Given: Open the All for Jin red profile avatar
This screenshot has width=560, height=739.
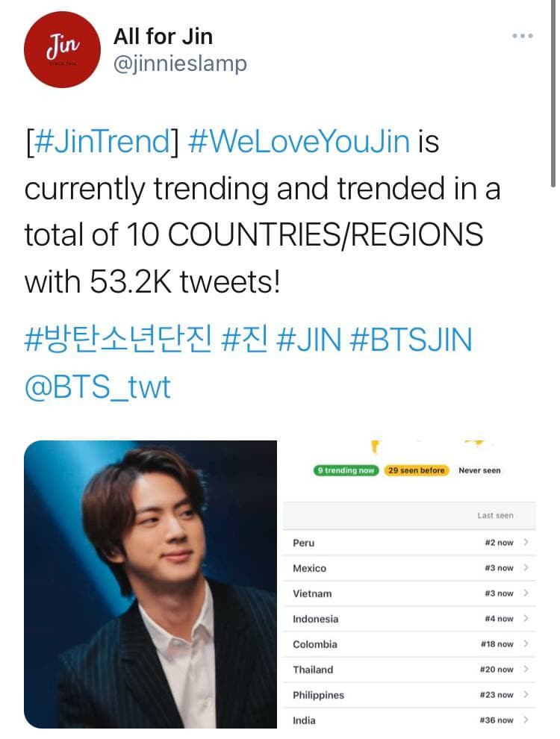Looking at the screenshot, I should coord(62,49).
